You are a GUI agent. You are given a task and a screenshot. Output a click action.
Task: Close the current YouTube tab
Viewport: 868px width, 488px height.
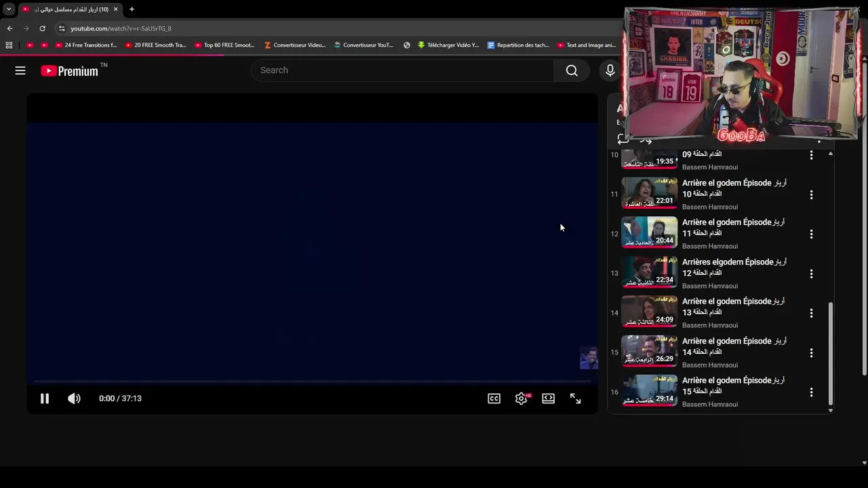click(x=115, y=9)
